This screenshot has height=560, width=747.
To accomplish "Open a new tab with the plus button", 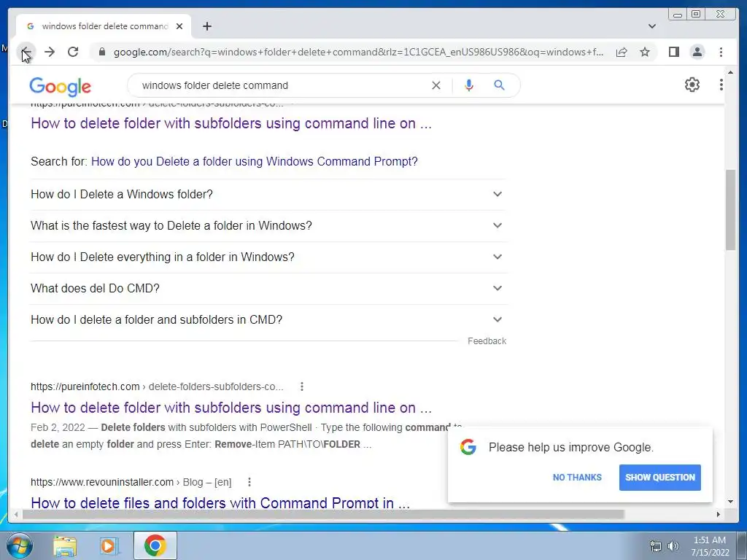I will (x=206, y=26).
